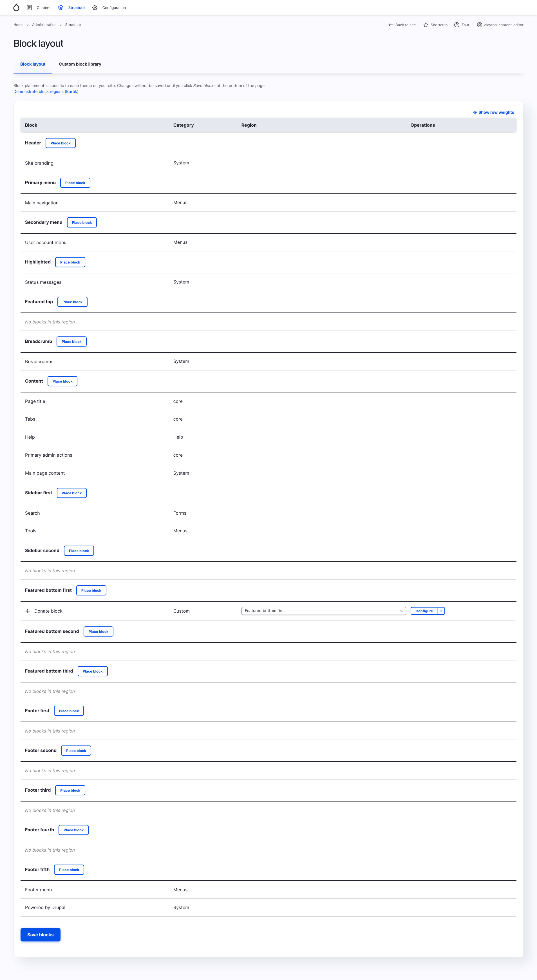Image resolution: width=537 pixels, height=980 pixels.
Task: Click the Content page icon in toolbar
Action: pyautogui.click(x=29, y=8)
